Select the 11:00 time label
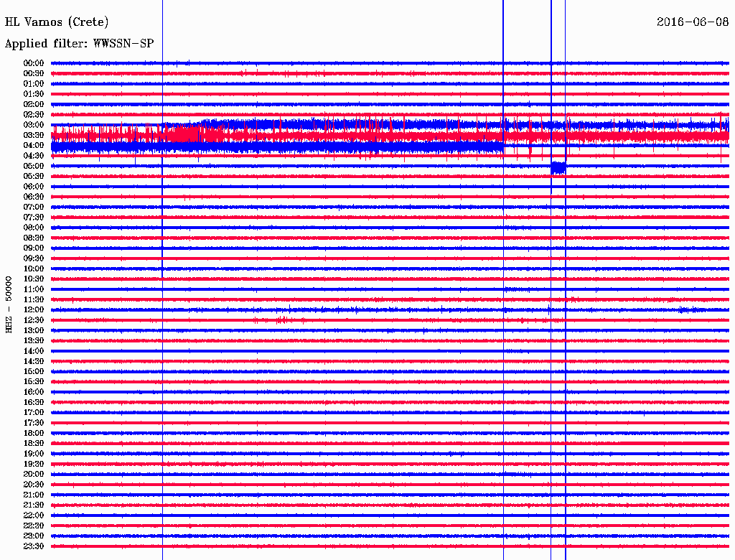The width and height of the screenshot is (735, 560). [x=34, y=289]
